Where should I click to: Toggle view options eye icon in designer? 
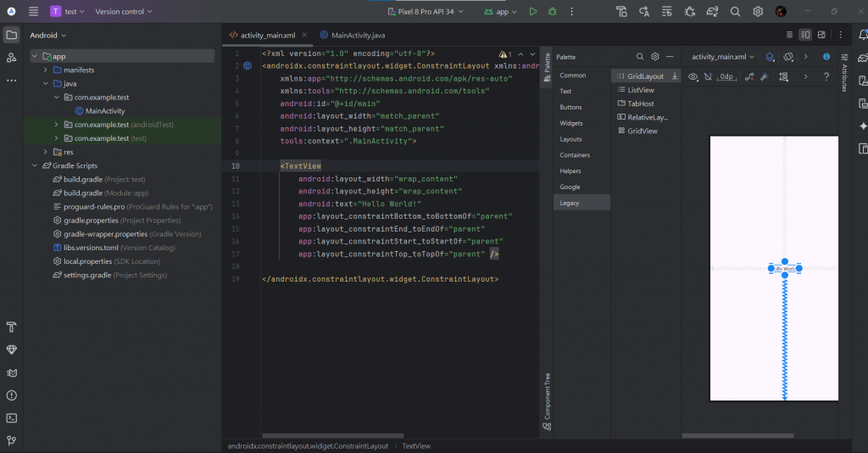tap(693, 76)
